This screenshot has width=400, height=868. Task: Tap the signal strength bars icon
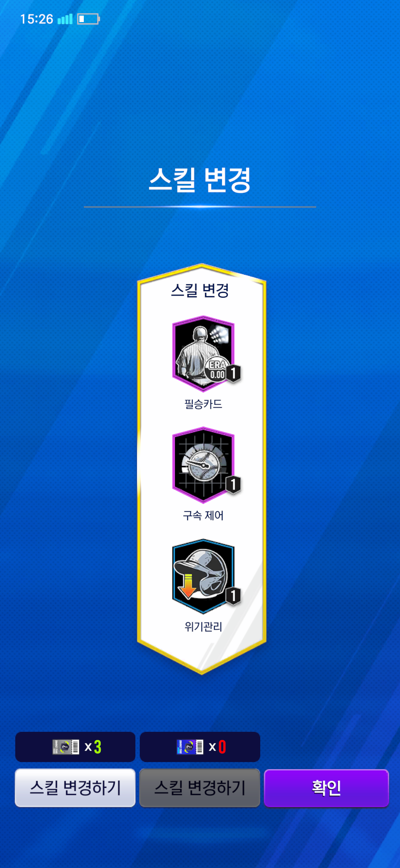click(x=65, y=19)
